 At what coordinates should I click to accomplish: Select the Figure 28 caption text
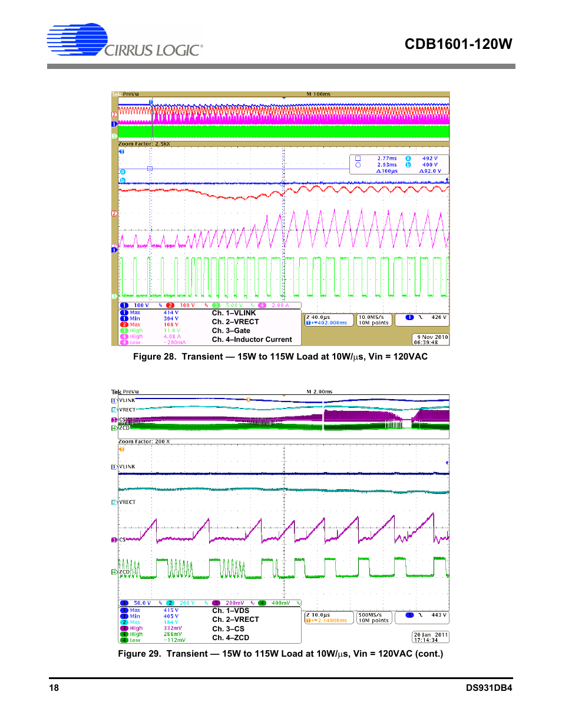pos(280,357)
